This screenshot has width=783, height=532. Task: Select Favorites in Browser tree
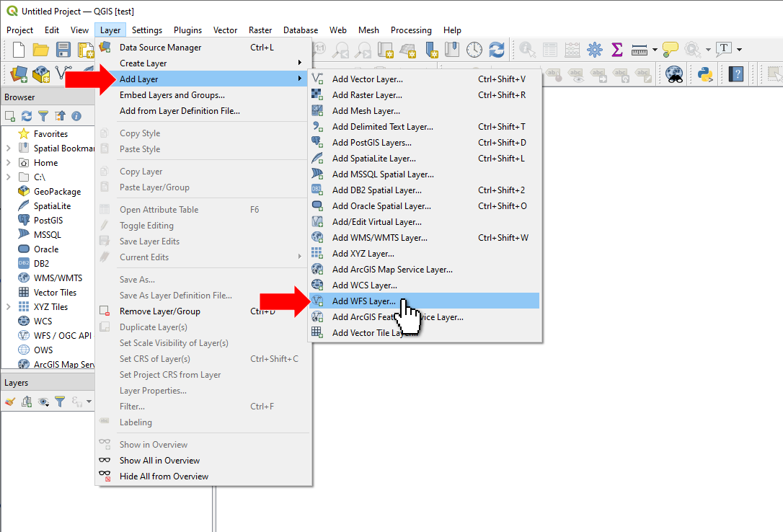50,134
